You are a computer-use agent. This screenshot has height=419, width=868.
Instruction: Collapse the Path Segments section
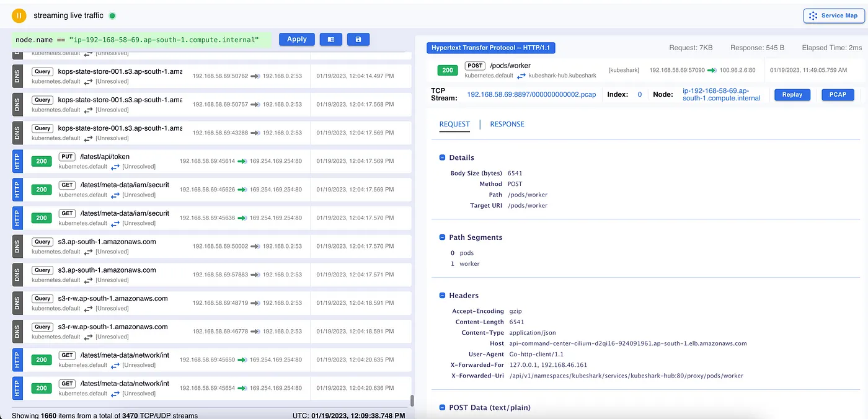(x=443, y=237)
